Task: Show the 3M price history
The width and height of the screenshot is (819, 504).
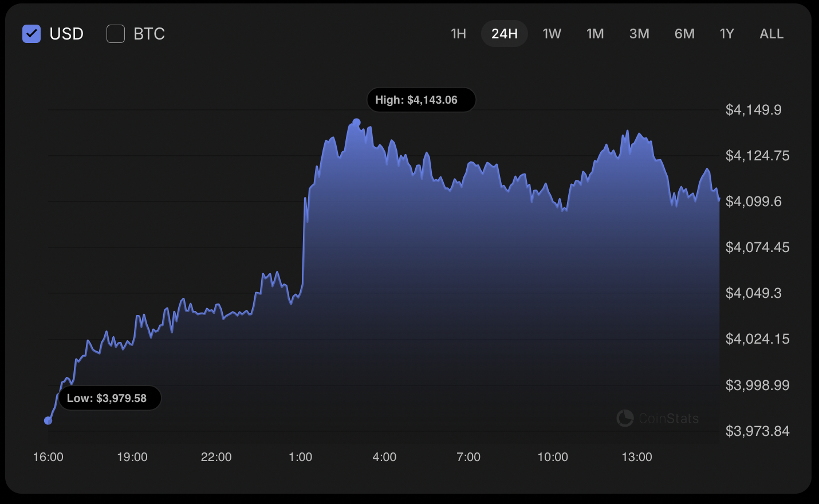Action: (x=639, y=34)
